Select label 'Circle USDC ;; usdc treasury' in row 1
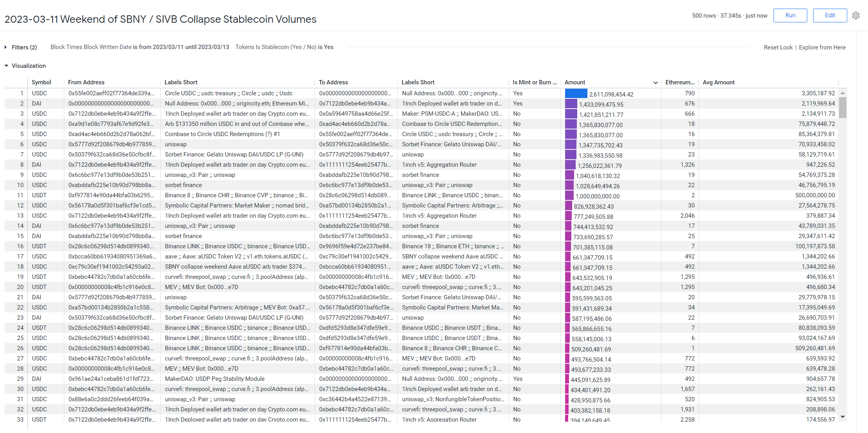The height and width of the screenshot is (433, 868). [229, 93]
